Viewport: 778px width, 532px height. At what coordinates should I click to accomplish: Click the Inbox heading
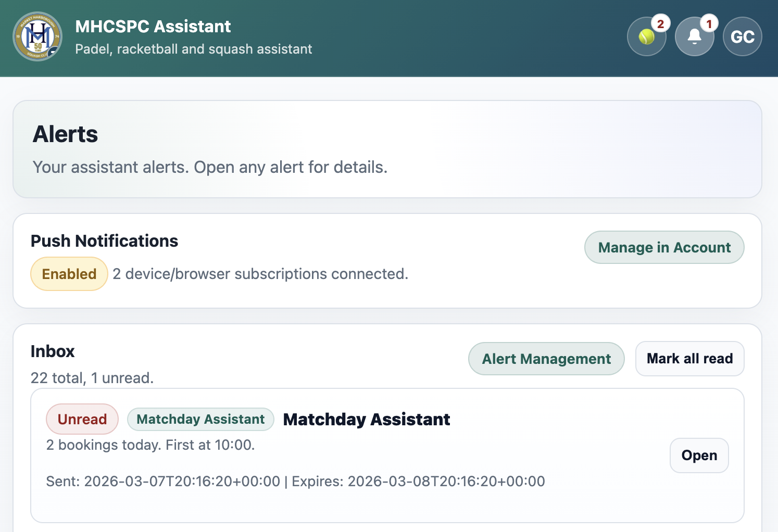pos(53,351)
